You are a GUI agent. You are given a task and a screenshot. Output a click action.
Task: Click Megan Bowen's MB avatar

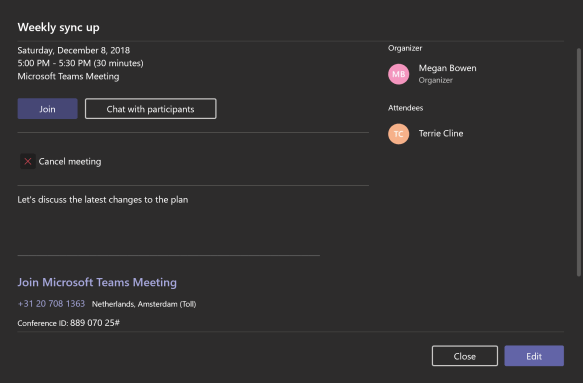[399, 74]
